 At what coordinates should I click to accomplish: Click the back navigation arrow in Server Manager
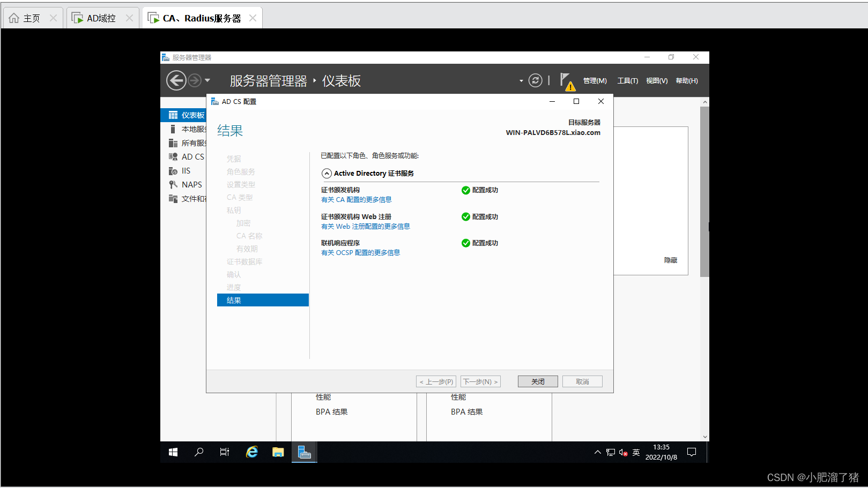176,80
